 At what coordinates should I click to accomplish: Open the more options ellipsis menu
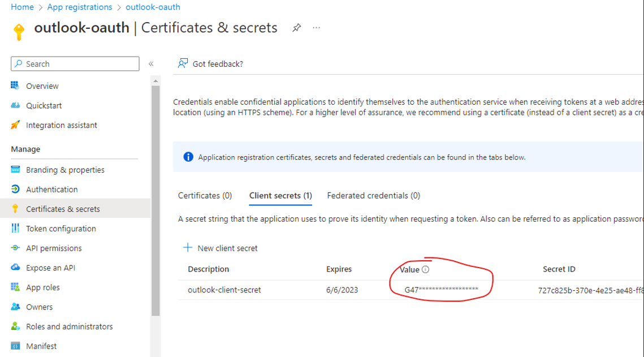316,28
